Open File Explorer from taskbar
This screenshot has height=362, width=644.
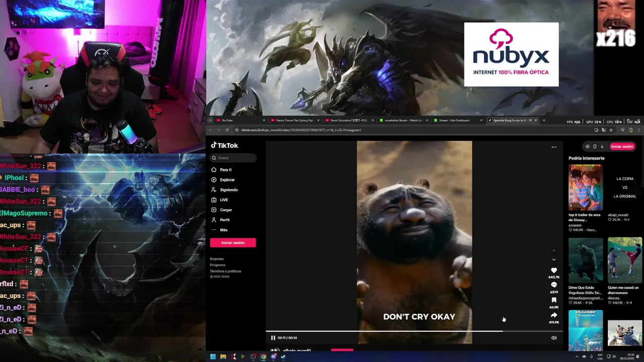pyautogui.click(x=223, y=357)
